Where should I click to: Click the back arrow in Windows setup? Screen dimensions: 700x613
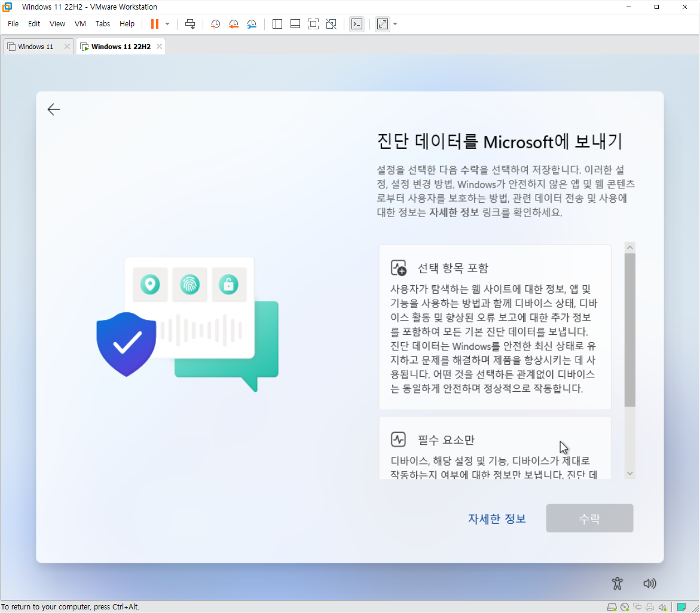[54, 109]
